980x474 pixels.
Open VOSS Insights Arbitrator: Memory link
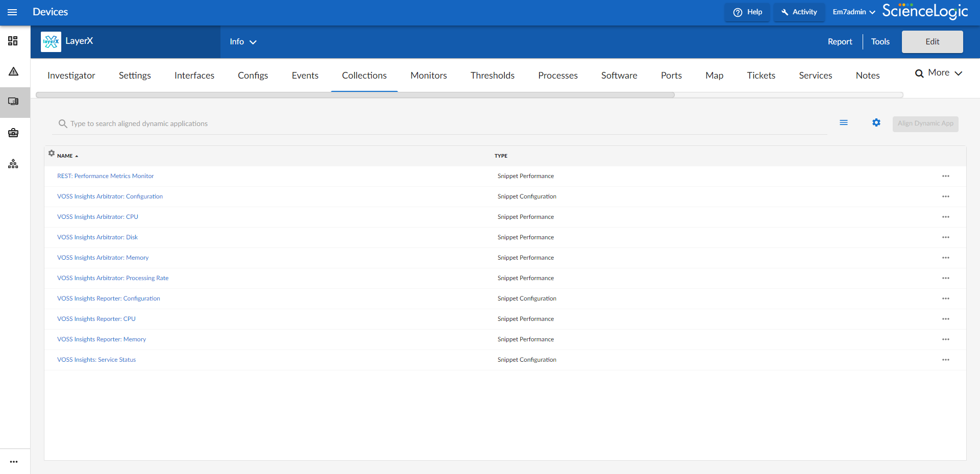[x=103, y=258]
